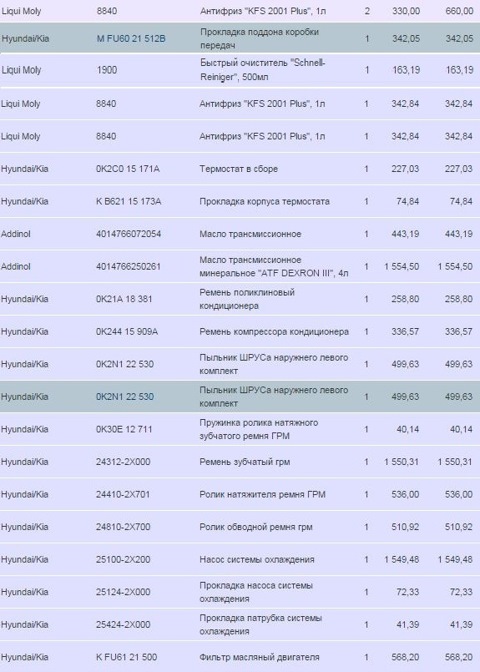Click Addinol part number 4014766072054
Screen dimensions: 480x672
point(128,234)
